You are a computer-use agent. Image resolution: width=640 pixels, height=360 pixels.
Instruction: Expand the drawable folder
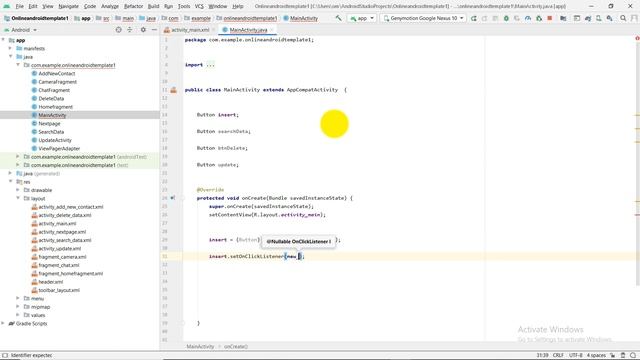pos(18,190)
